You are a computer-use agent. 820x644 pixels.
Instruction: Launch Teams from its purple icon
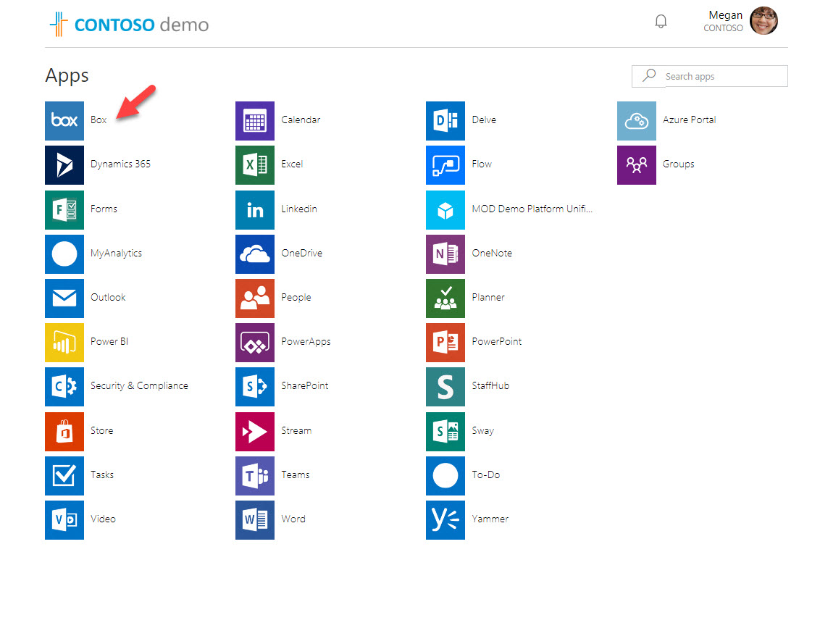coord(255,475)
